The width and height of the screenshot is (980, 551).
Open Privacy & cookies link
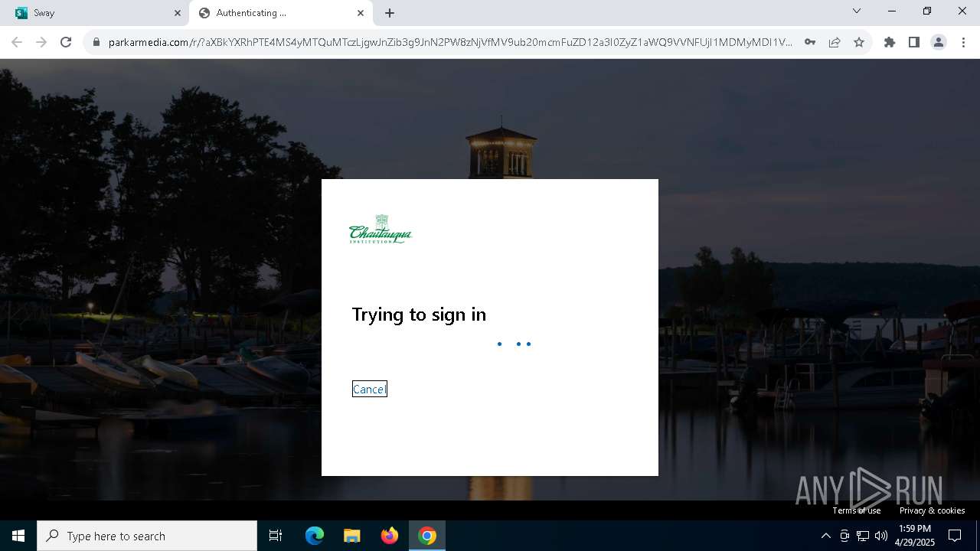tap(932, 510)
